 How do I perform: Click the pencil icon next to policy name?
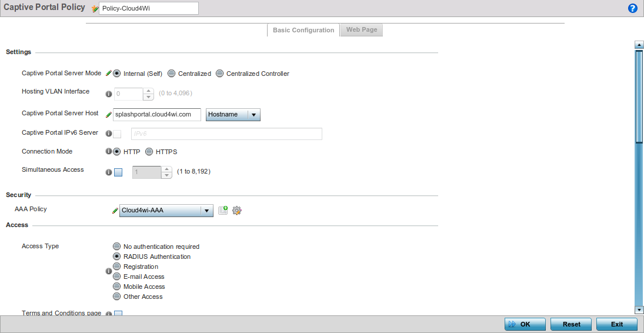pos(95,8)
